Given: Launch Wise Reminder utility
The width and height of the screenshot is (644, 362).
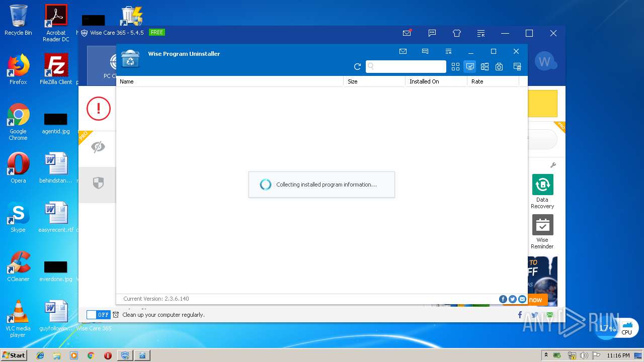Looking at the screenshot, I should coord(542,231).
